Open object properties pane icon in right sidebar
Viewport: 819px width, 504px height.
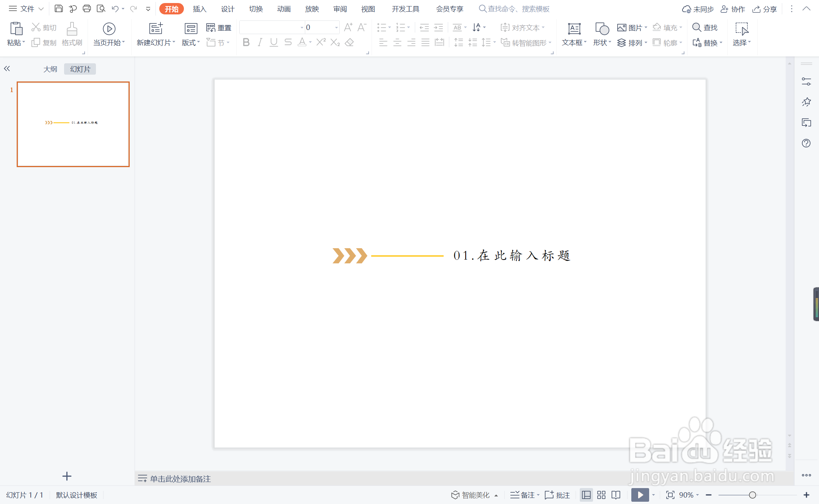806,81
